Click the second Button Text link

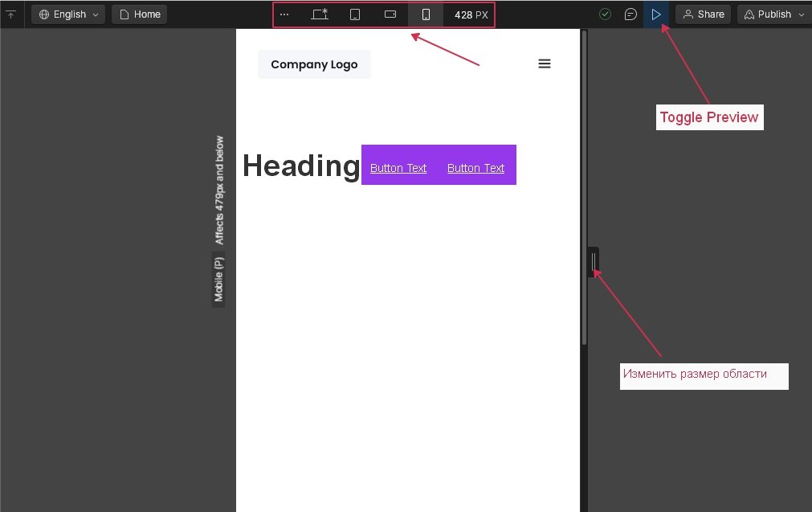coord(475,168)
